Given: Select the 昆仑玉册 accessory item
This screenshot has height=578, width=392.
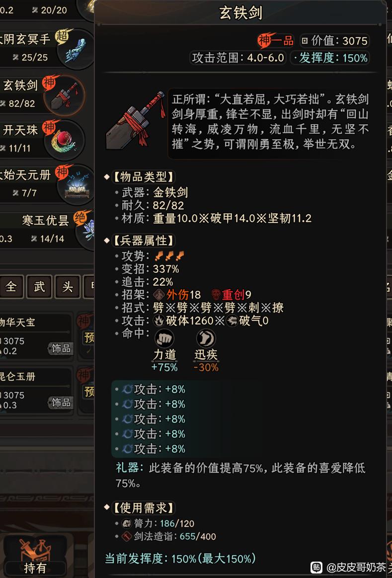Looking at the screenshot, I should point(36,391).
